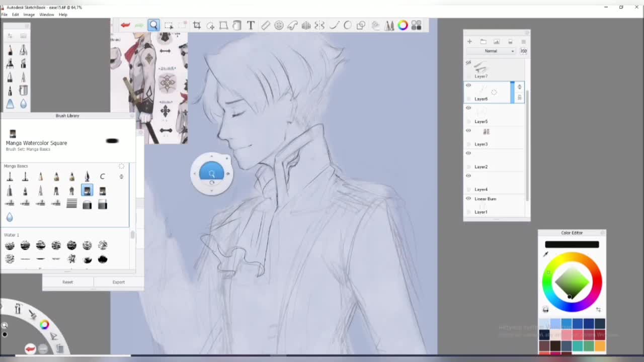Open the Help menu
Screen dimensions: 644x362
(63, 15)
